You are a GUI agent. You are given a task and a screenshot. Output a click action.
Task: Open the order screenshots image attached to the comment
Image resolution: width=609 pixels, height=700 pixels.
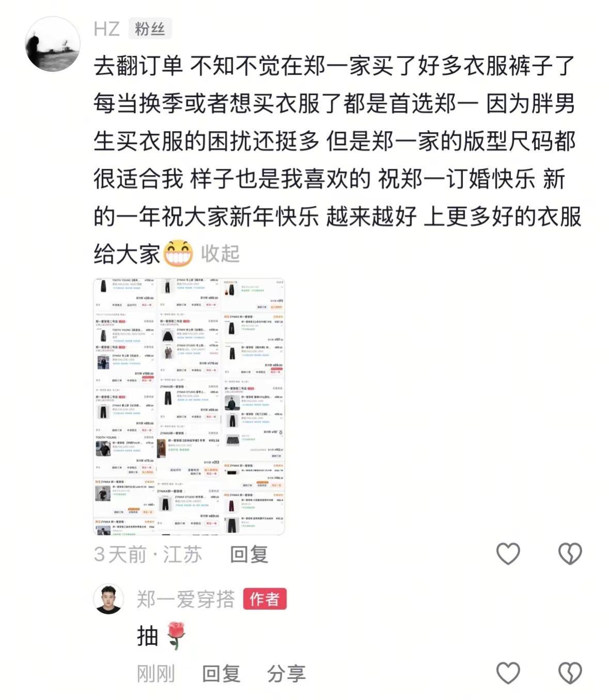pos(189,406)
